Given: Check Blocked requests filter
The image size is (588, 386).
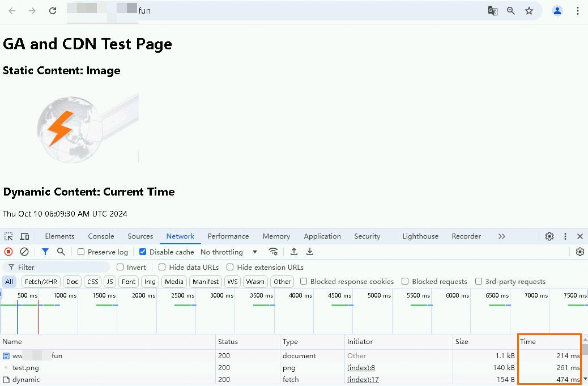Looking at the screenshot, I should (x=405, y=281).
